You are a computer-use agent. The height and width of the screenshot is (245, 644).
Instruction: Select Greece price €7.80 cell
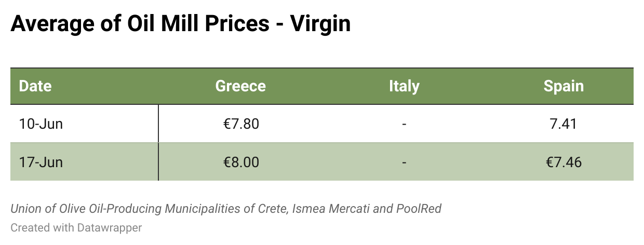240,124
